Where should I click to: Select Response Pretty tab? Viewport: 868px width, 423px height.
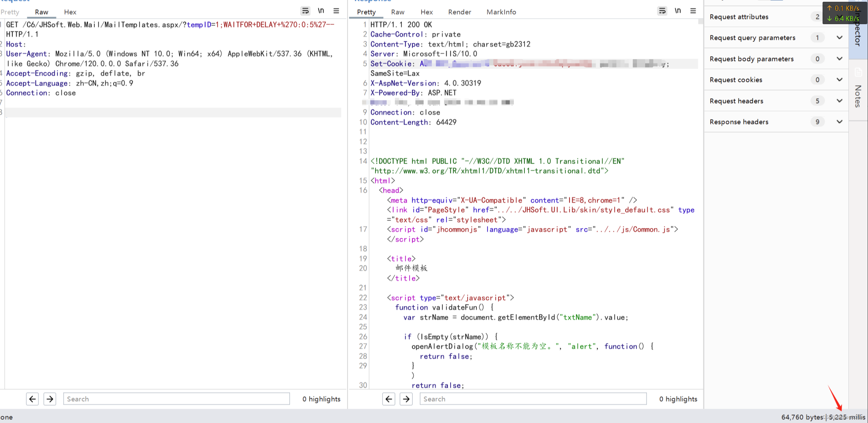coord(366,12)
